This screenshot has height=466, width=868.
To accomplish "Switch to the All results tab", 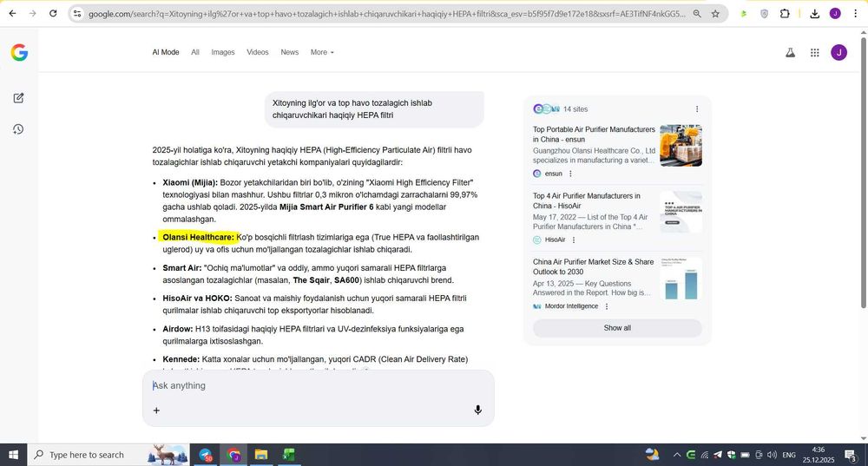I will point(194,52).
